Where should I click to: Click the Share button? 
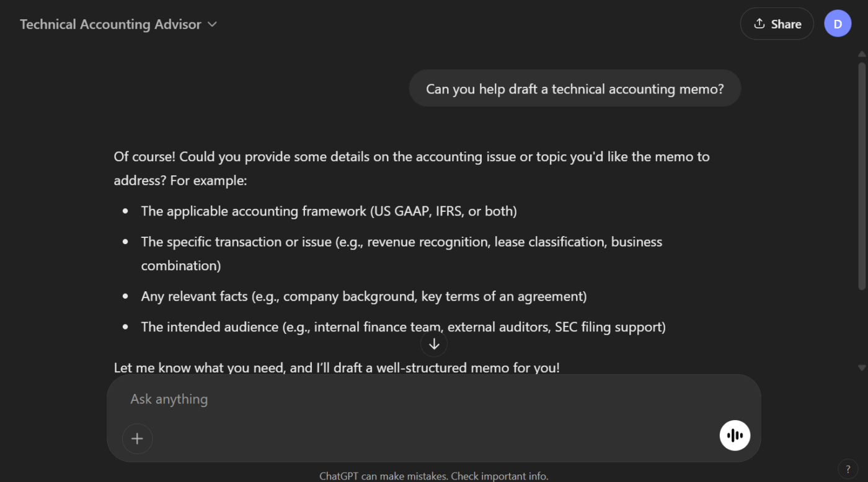tap(777, 24)
